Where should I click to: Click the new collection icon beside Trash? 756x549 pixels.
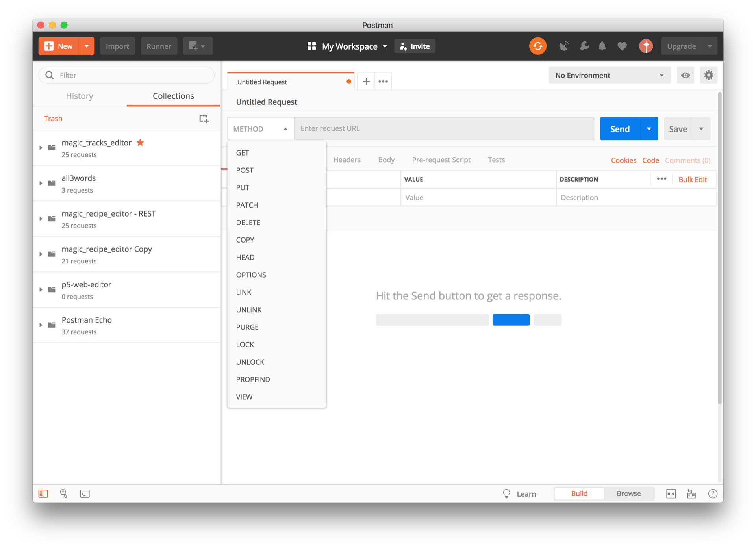coord(204,119)
